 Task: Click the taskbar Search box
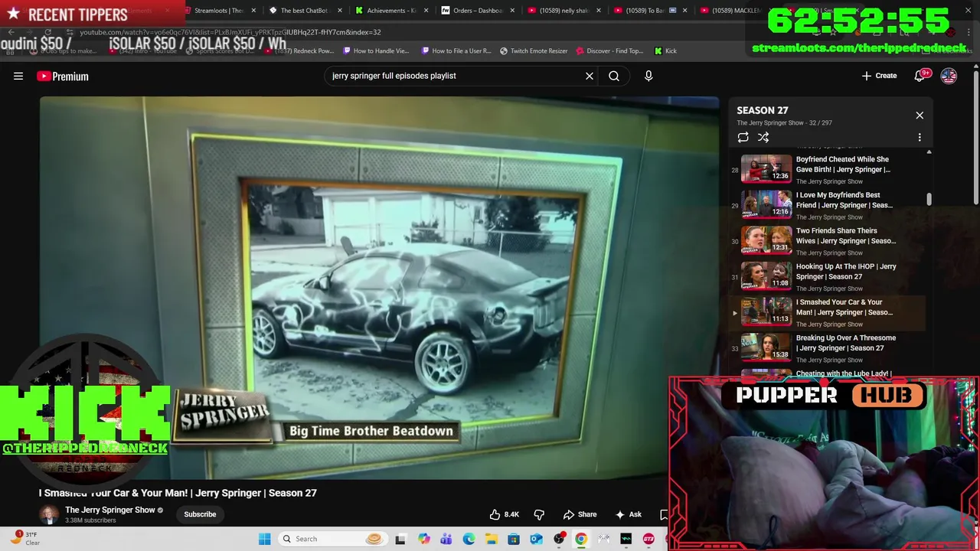tap(332, 539)
